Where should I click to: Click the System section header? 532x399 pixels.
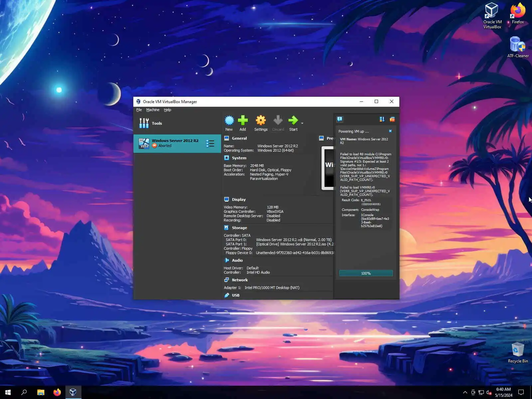tap(239, 158)
